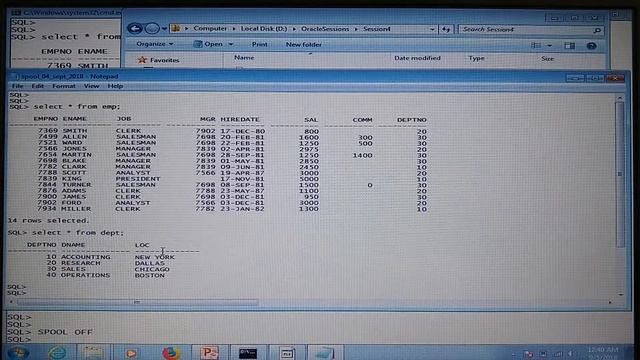The width and height of the screenshot is (640, 360).
Task: Click 'SPOOL OFF' line in command prompt
Action: point(65,332)
